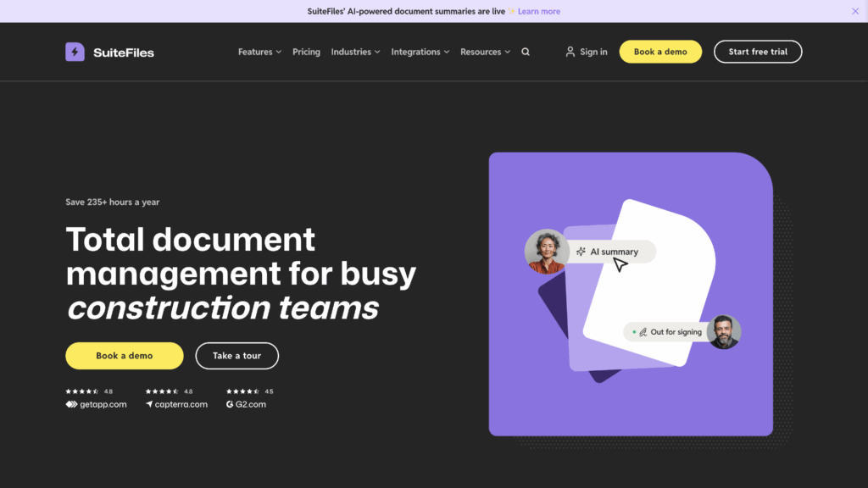This screenshot has width=868, height=488.
Task: Click the Out for signing status pill
Action: pos(667,332)
